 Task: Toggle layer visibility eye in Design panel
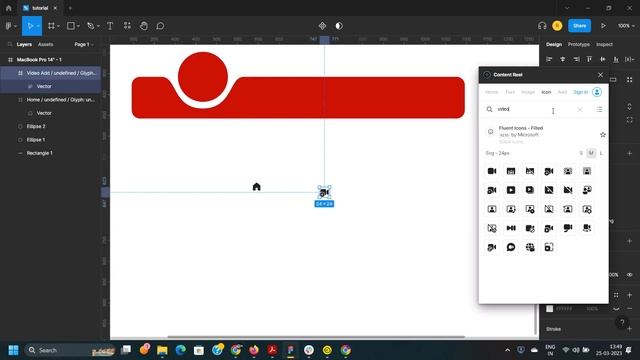click(630, 275)
